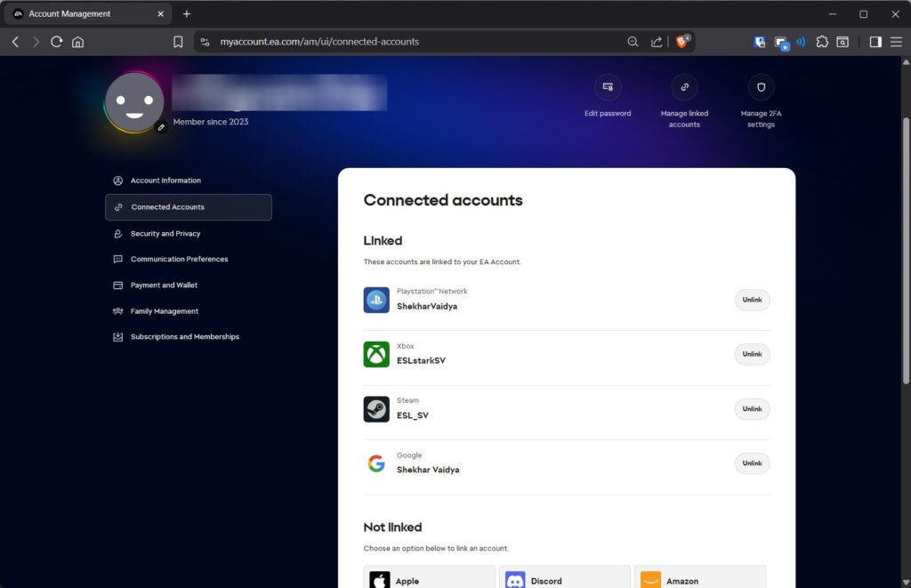Click the PlayStation Network account icon
This screenshot has width=911, height=588.
[x=375, y=300]
